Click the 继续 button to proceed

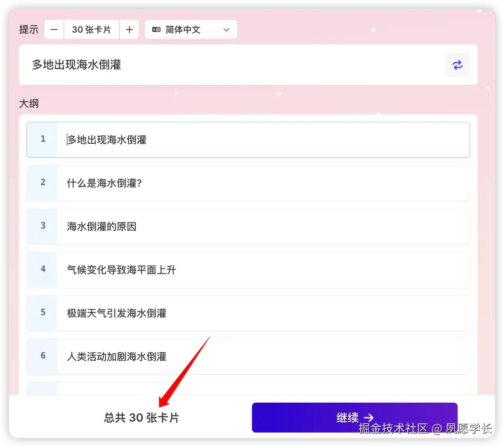pyautogui.click(x=355, y=418)
